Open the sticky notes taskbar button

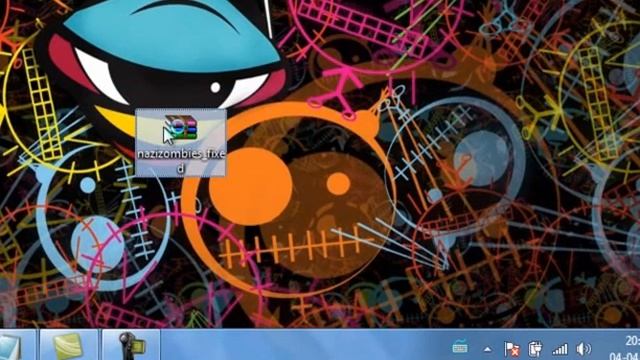tap(69, 345)
